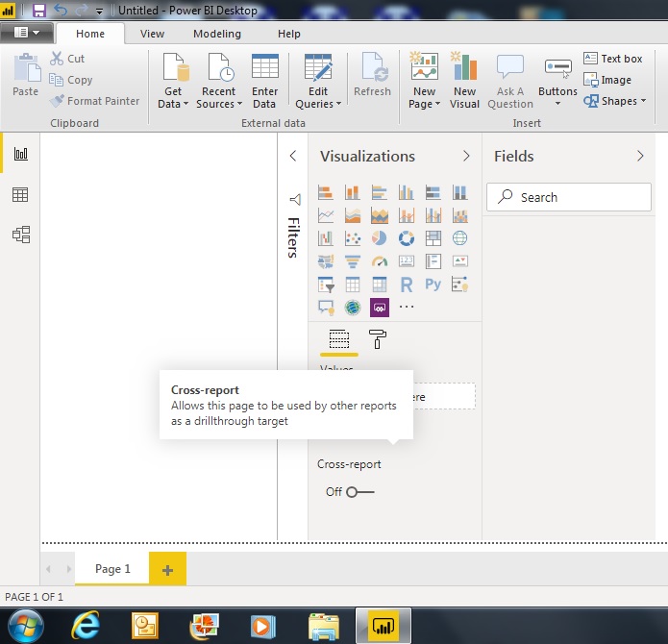
Task: Select the gauge visual
Action: point(379,261)
